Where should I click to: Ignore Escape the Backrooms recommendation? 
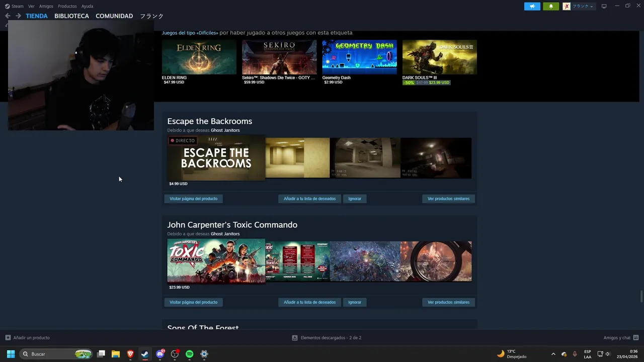pos(355,199)
